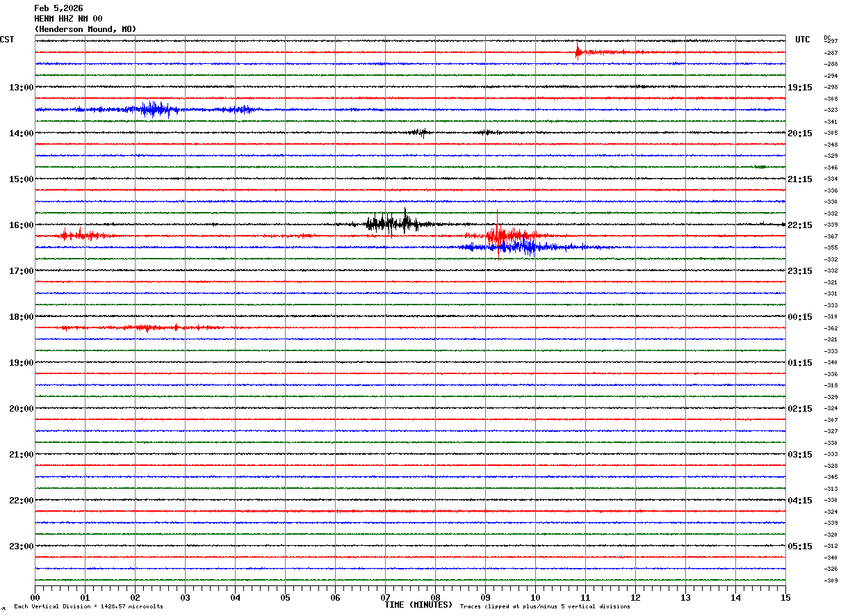Click the Traces clipped footnote text
841x616 pixels.
[x=545, y=607]
